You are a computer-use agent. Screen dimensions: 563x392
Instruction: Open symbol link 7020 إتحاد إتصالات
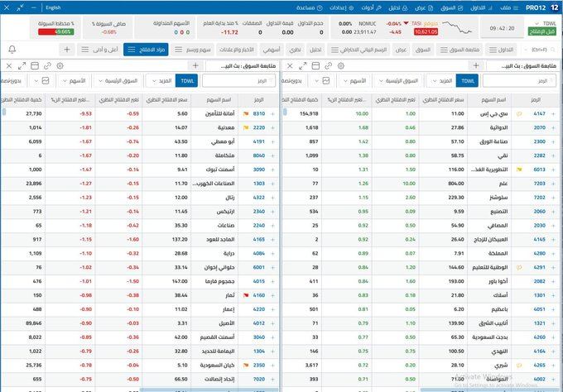[259, 380]
